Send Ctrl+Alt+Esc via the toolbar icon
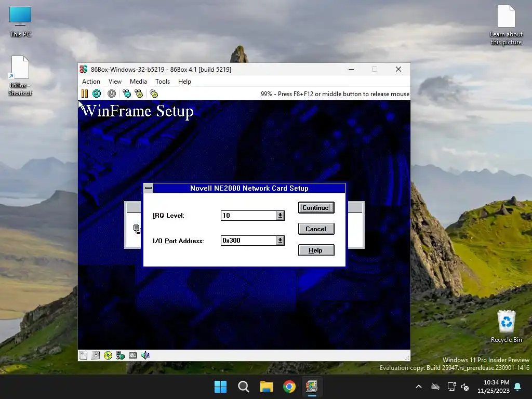 click(x=139, y=94)
